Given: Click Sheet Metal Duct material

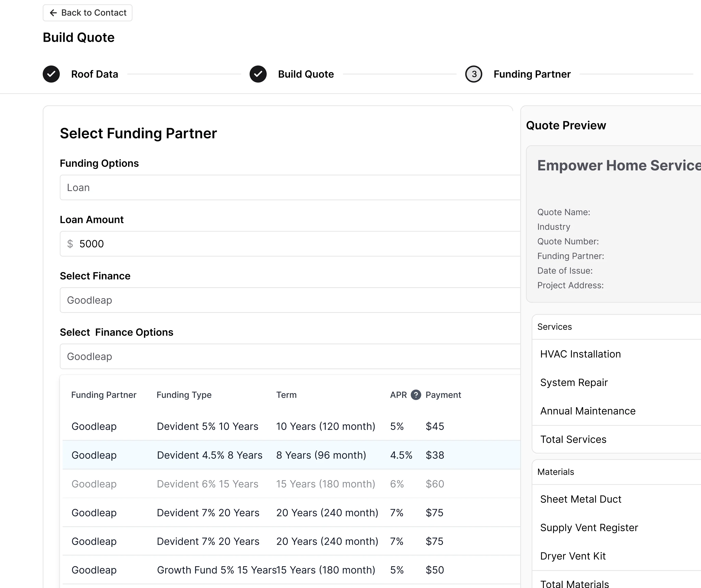Looking at the screenshot, I should [x=581, y=499].
